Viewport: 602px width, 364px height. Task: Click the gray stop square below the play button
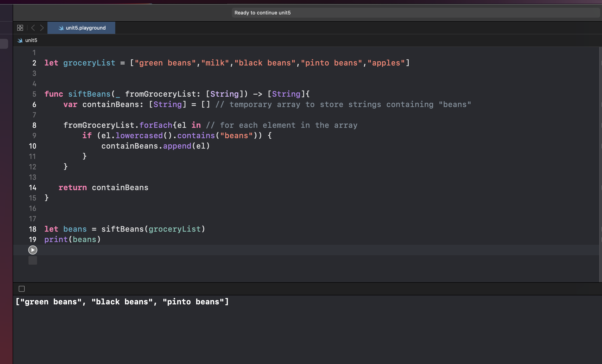[x=33, y=260]
